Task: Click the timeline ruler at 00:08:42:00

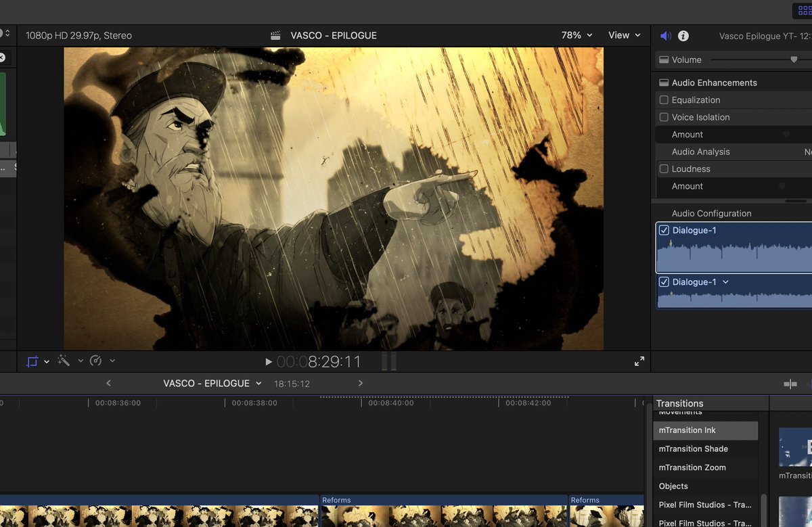Action: [x=528, y=403]
